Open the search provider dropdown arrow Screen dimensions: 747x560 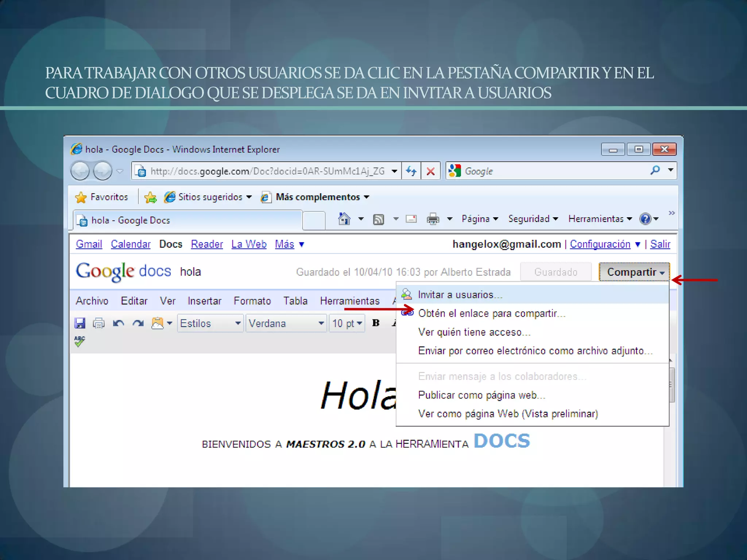coord(670,170)
